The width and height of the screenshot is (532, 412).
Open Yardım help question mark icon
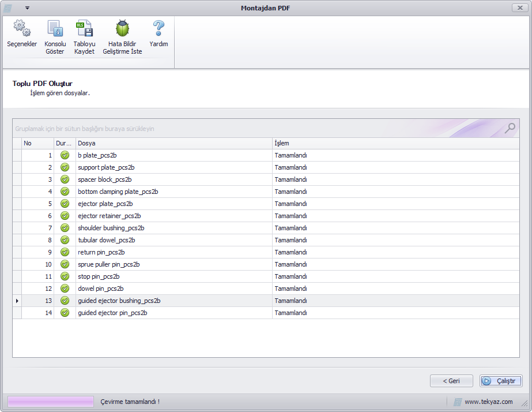(159, 28)
